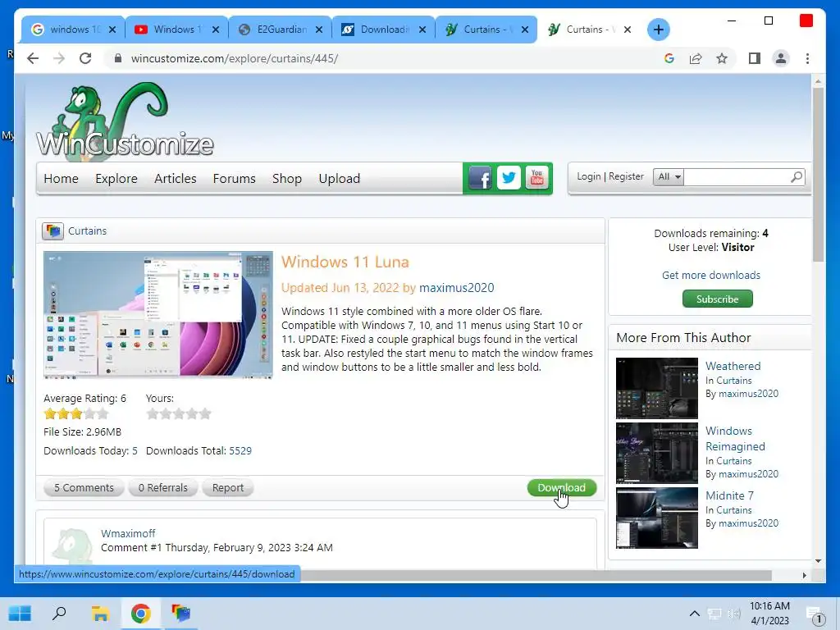Click the search magnifier in site search
This screenshot has width=840, height=630.
(x=797, y=177)
